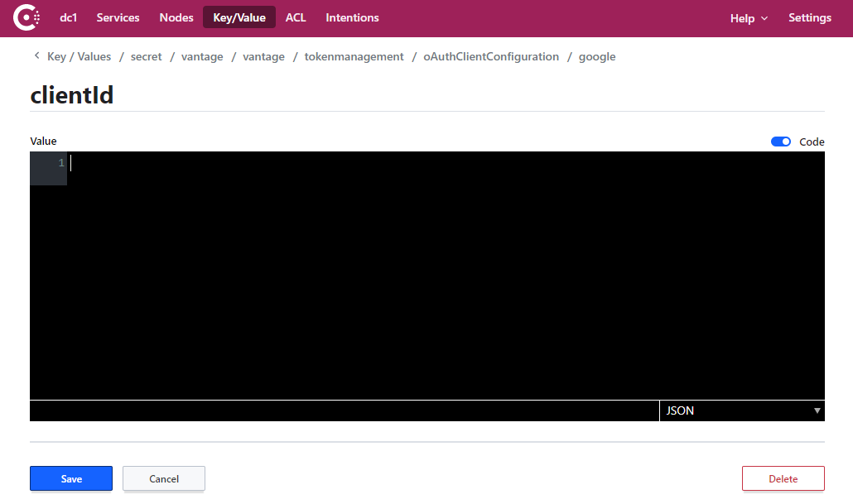This screenshot has height=504, width=853.
Task: Navigate to the google breadcrumb folder
Action: pyautogui.click(x=597, y=56)
